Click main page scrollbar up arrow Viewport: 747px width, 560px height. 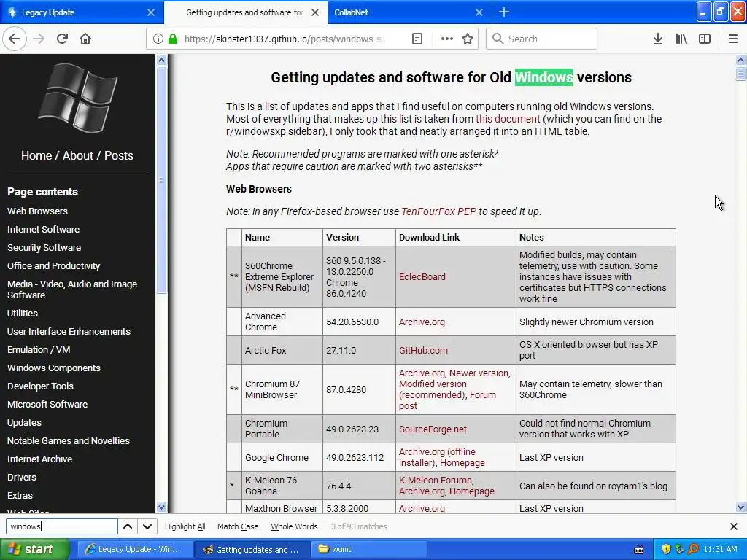[740, 60]
